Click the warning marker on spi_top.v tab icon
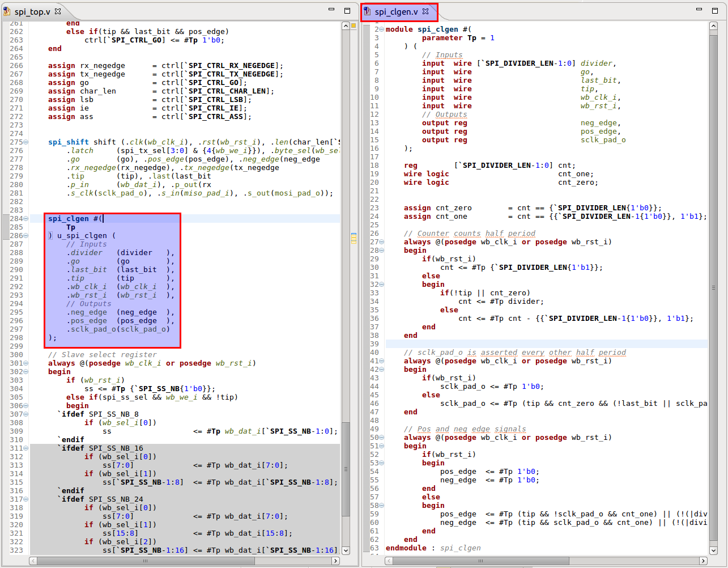Screen dimensions: 728x568 pyautogui.click(x=6, y=14)
